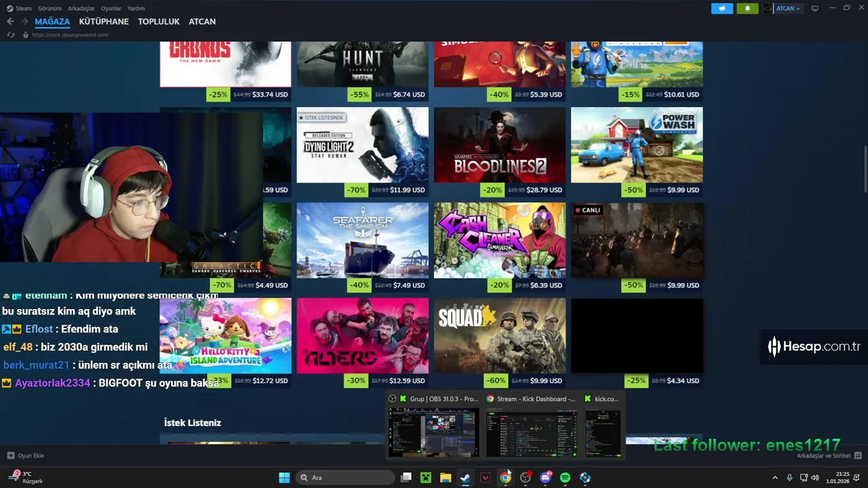Open the Minecraft taskbar icon

[x=425, y=477]
